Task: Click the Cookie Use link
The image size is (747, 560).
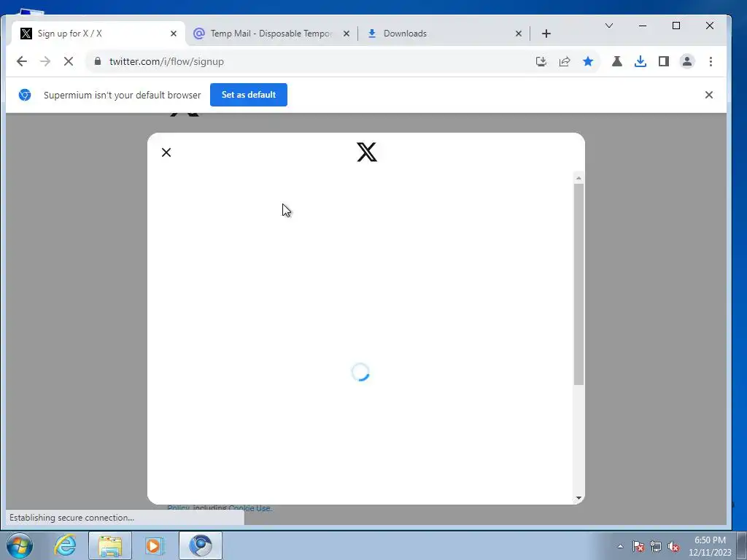Action: pyautogui.click(x=250, y=507)
